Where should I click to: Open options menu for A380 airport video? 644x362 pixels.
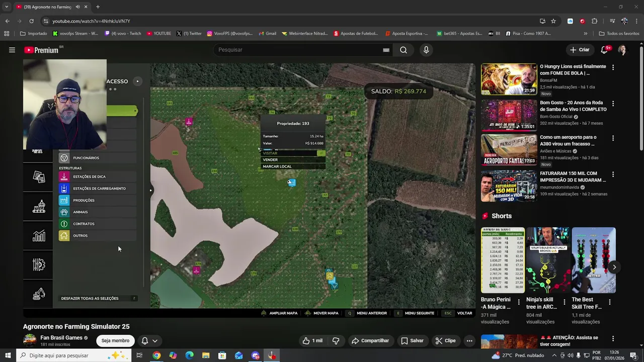[613, 138]
